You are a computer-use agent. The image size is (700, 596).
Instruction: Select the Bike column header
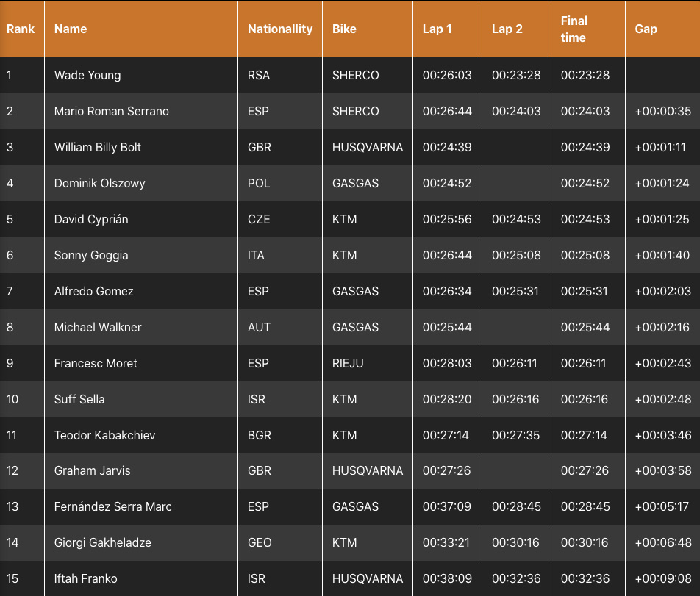tap(344, 29)
